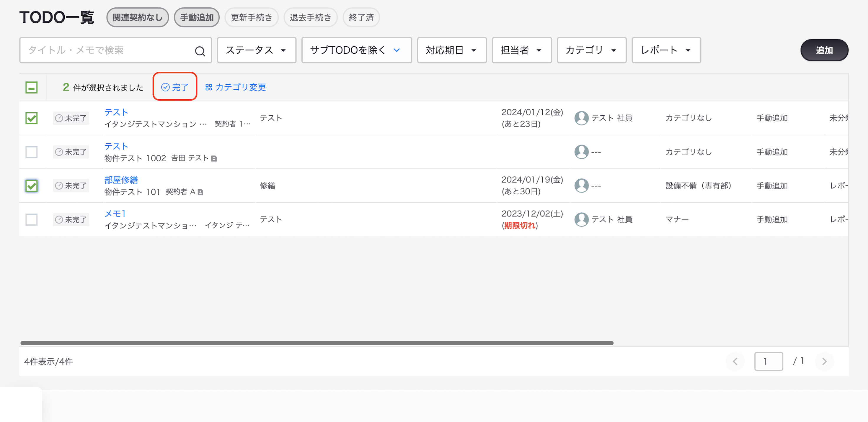This screenshot has width=868, height=422.
Task: Uncheck the row dated 2024/01/12
Action: (31, 118)
